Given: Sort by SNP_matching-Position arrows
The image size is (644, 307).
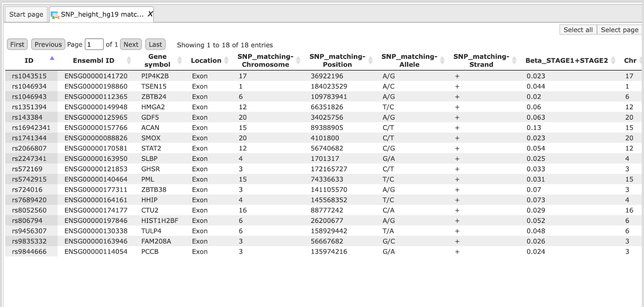Looking at the screenshot, I should pos(370,60).
